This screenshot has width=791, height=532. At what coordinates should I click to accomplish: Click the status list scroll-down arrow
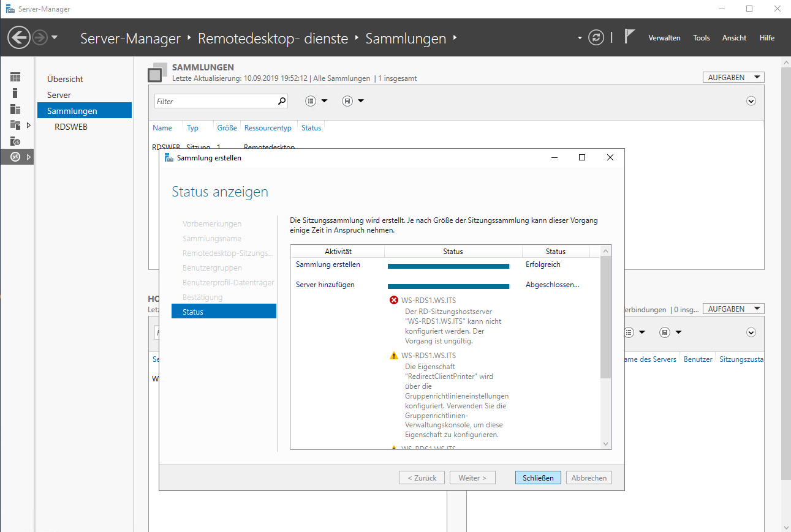[606, 444]
